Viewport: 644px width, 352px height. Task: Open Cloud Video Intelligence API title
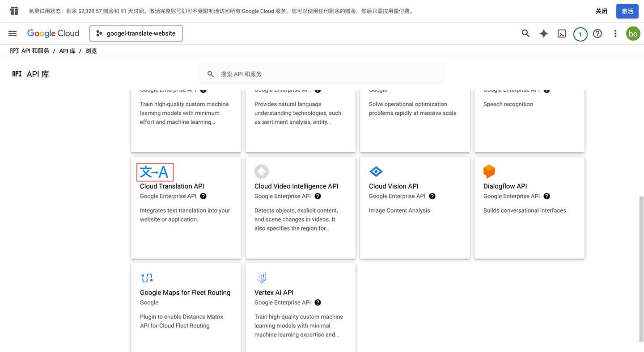pyautogui.click(x=297, y=186)
